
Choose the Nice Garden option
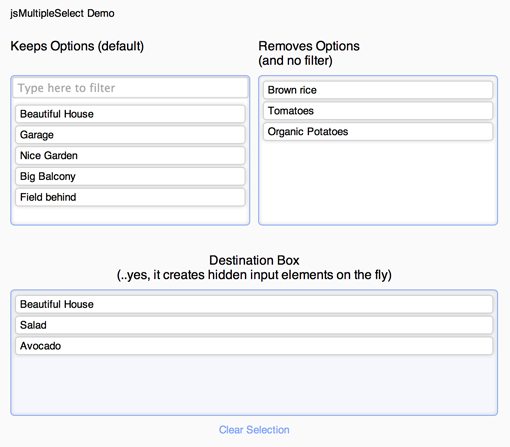point(130,156)
